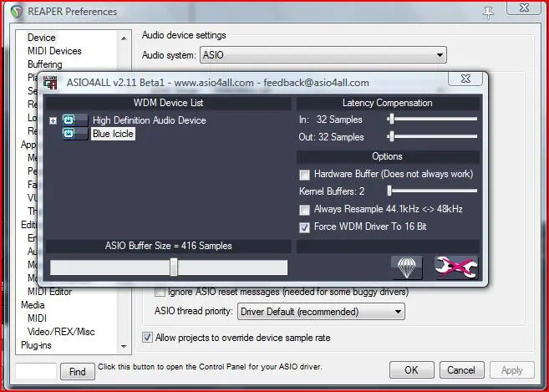Click the In latency compensation slider
Viewport: 549px width, 392px height.
coord(432,120)
